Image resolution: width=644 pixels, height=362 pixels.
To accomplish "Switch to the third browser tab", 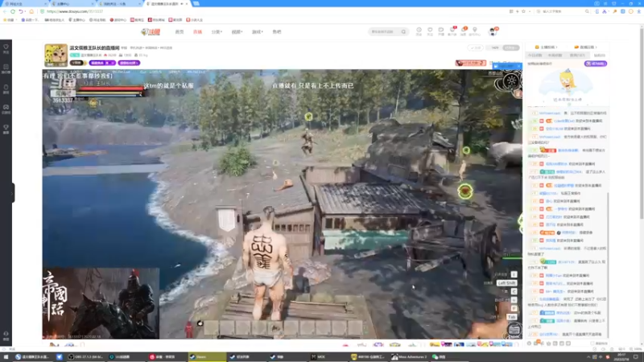I will coord(119,4).
